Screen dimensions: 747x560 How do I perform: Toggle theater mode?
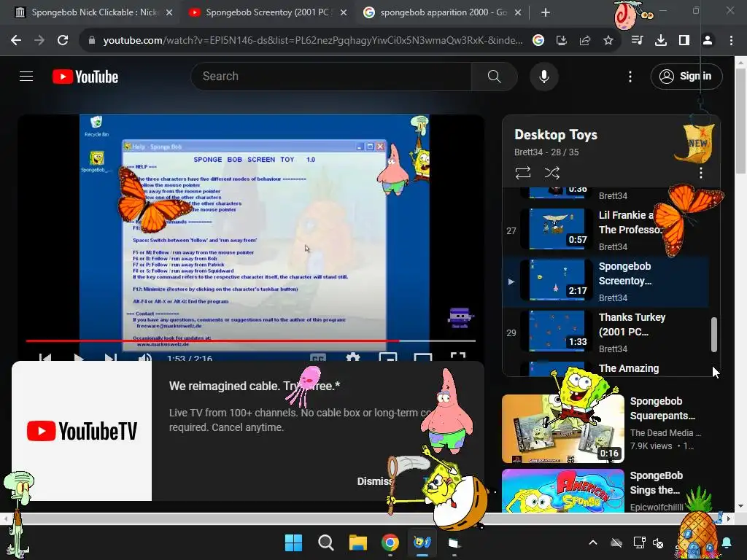click(x=423, y=357)
